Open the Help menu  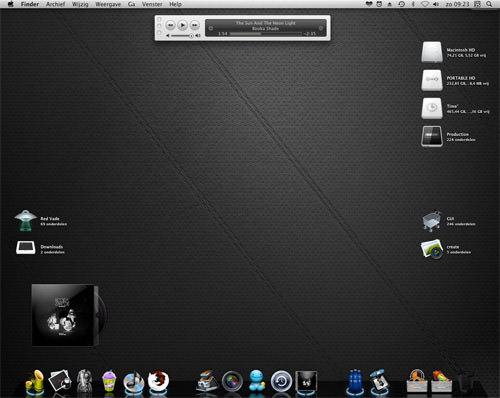pos(175,4)
